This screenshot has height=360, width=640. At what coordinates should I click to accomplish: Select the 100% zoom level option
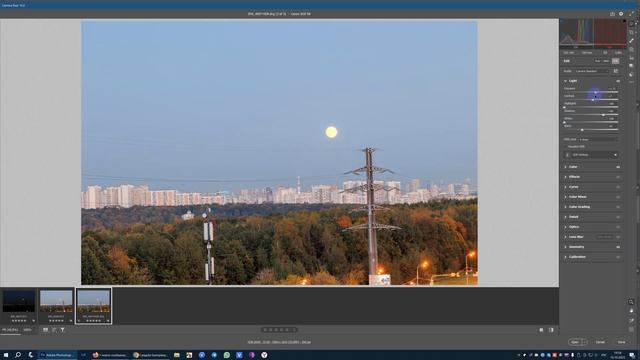pyautogui.click(x=27, y=330)
